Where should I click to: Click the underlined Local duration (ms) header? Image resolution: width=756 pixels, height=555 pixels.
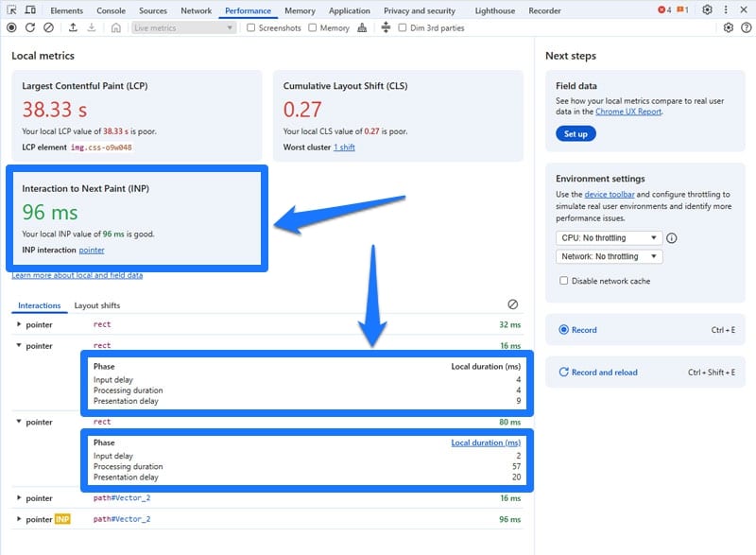coord(486,442)
